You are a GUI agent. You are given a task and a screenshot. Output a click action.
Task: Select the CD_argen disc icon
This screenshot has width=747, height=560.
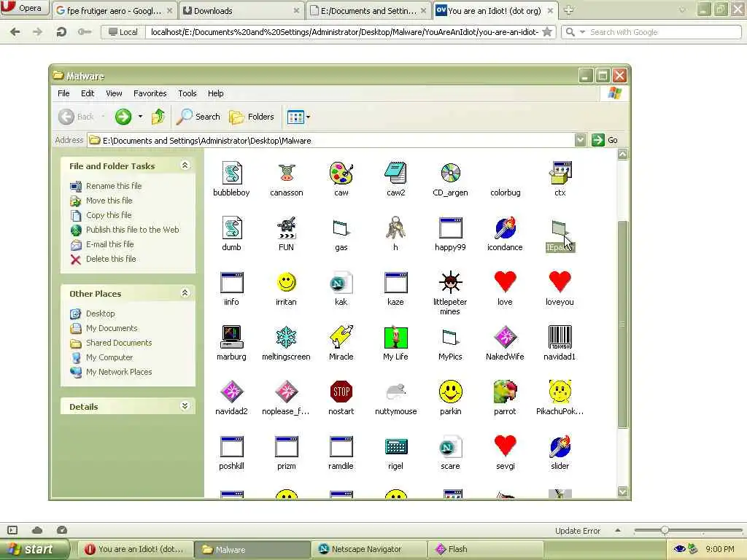[450, 174]
